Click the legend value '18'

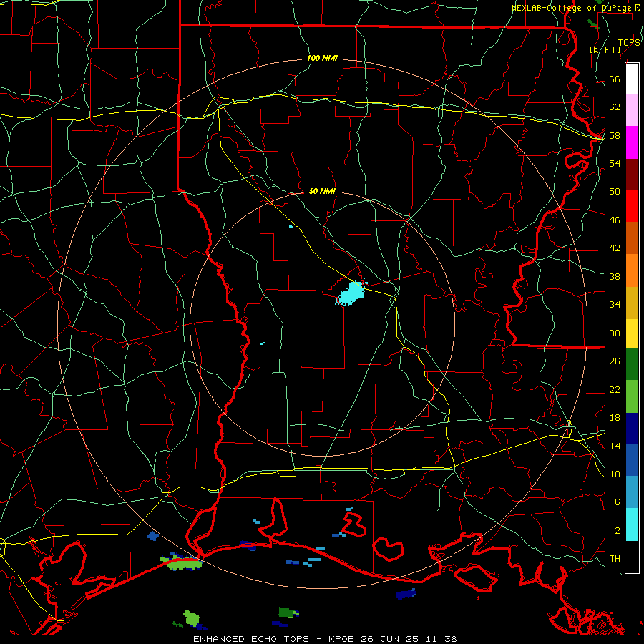click(x=615, y=418)
